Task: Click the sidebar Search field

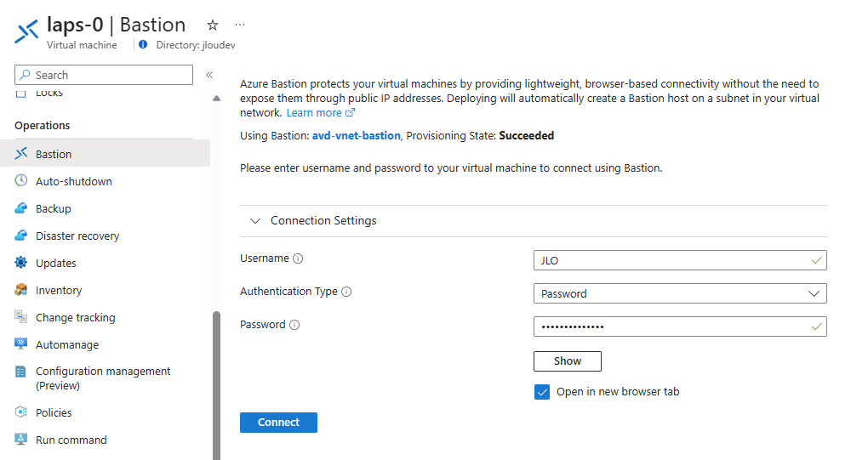Action: coord(104,75)
